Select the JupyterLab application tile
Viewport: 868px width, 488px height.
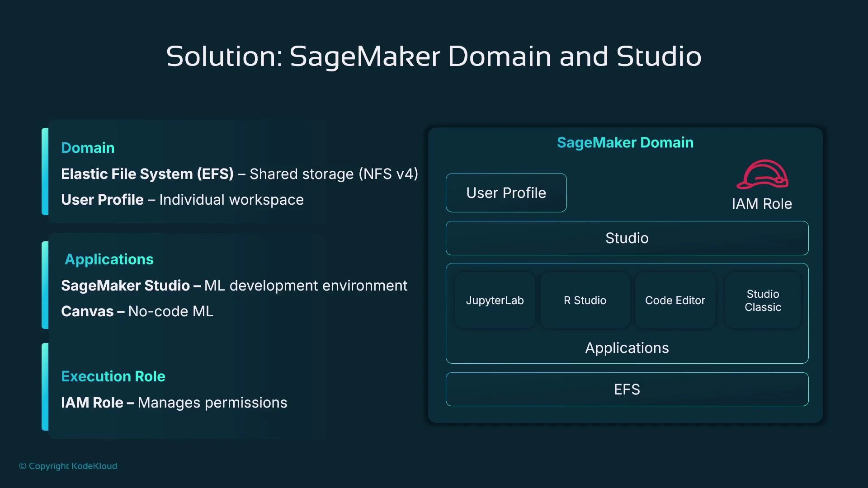[495, 300]
